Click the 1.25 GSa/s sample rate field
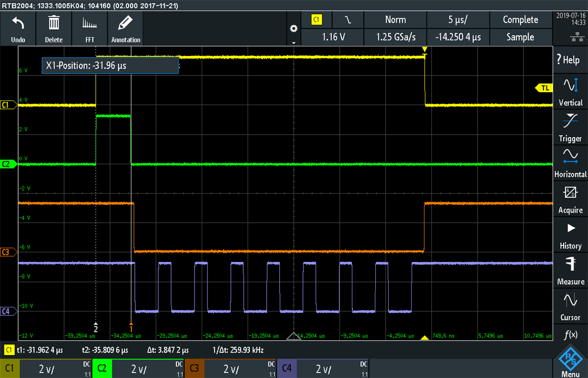The image size is (588, 378). [395, 37]
